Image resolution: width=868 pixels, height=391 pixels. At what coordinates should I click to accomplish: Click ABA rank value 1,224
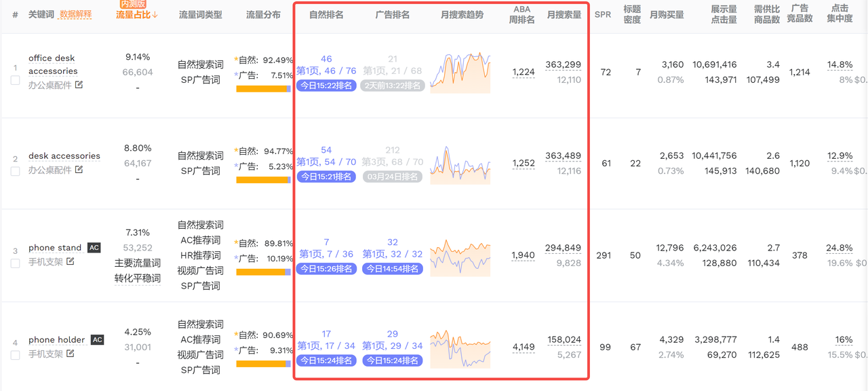coord(524,72)
